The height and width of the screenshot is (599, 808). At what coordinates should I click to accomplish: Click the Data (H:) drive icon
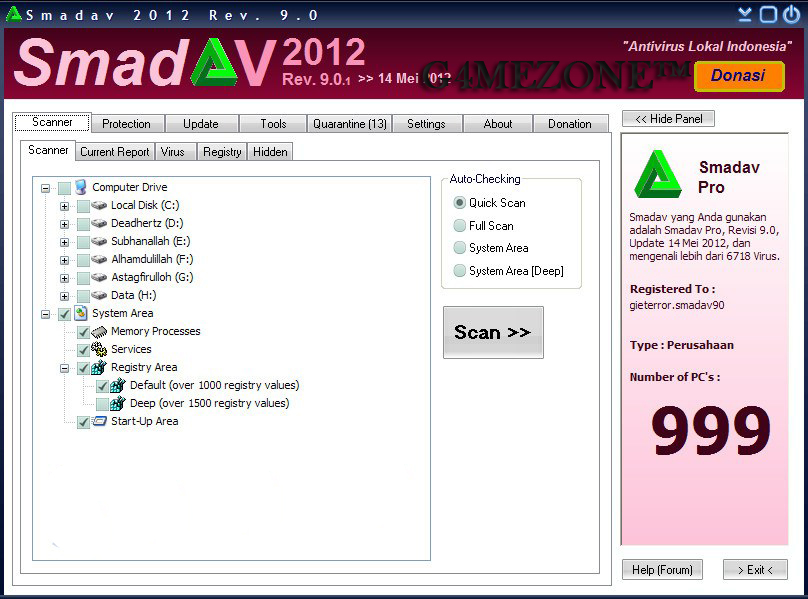[99, 296]
